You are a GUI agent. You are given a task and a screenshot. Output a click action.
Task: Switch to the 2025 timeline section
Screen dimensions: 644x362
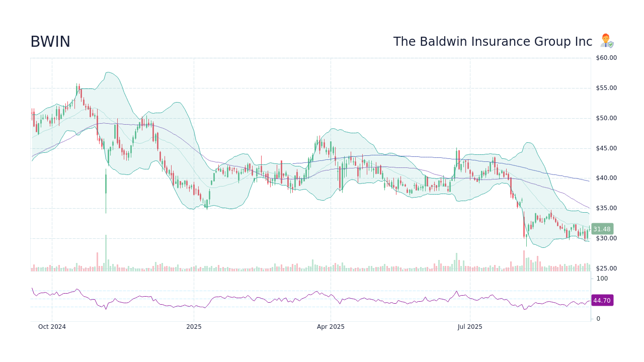pos(194,327)
